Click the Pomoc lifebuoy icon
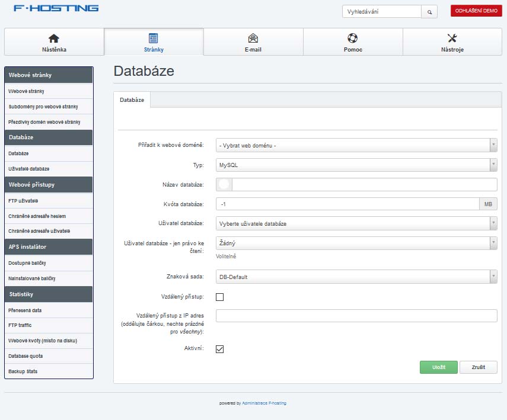Image resolution: width=507 pixels, height=420 pixels. pos(352,38)
